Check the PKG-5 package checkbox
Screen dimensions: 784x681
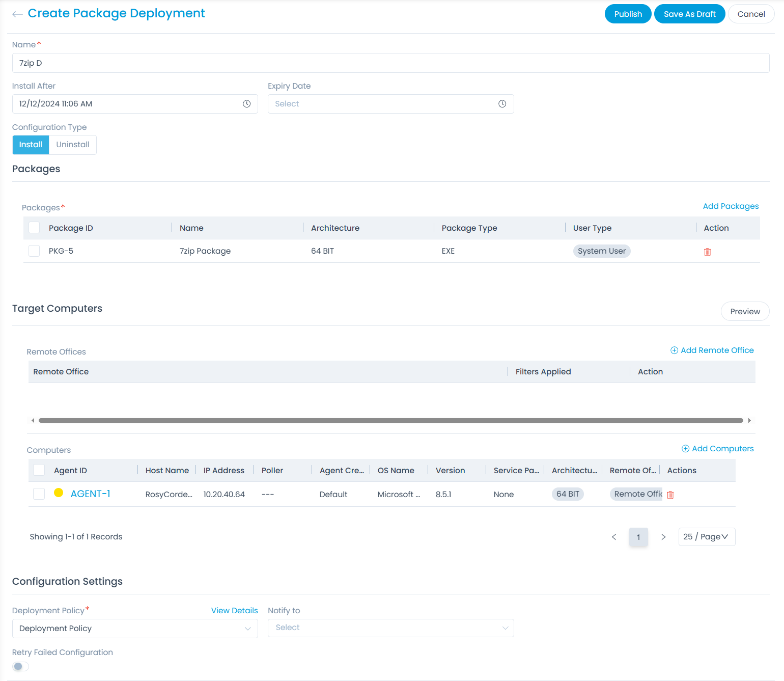coord(34,251)
